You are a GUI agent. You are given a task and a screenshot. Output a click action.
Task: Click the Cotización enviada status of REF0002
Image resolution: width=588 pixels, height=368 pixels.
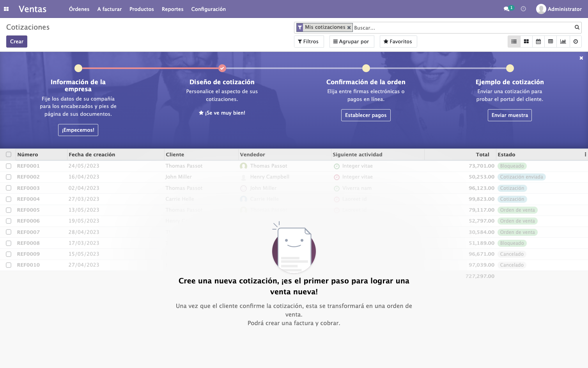tap(521, 177)
